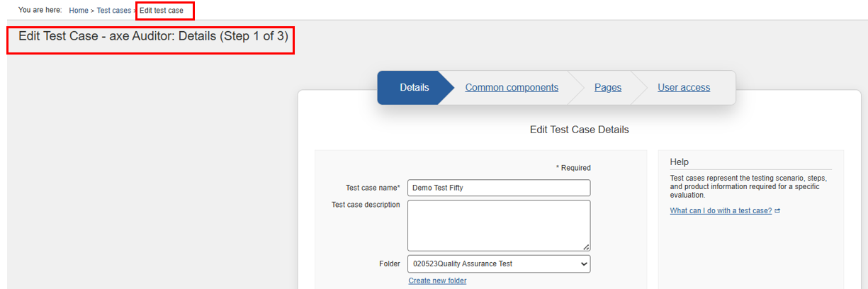
Task: Navigate to Home in the breadcrumb
Action: [x=79, y=11]
